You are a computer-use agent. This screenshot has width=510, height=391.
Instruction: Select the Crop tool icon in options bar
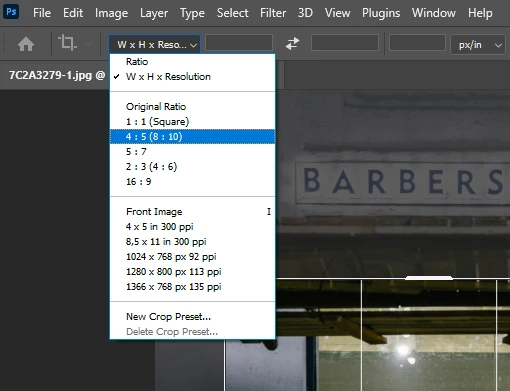pos(68,43)
